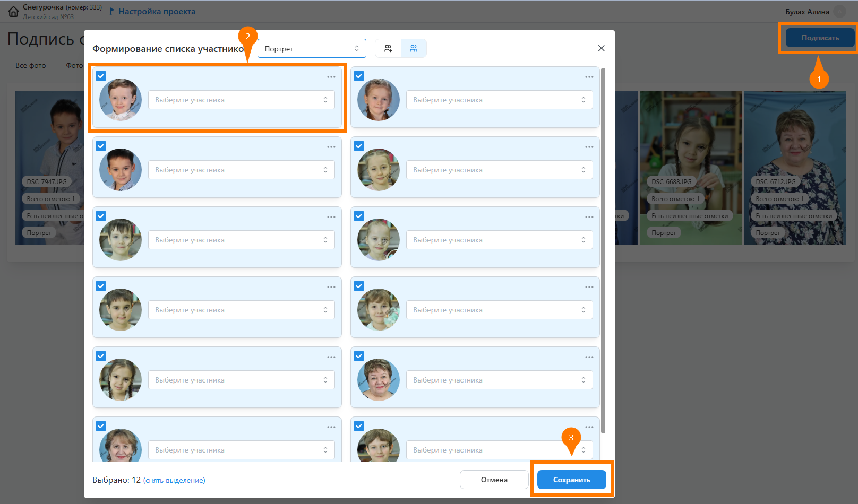Uncheck the first card in left column
The height and width of the screenshot is (504, 858).
tap(101, 76)
